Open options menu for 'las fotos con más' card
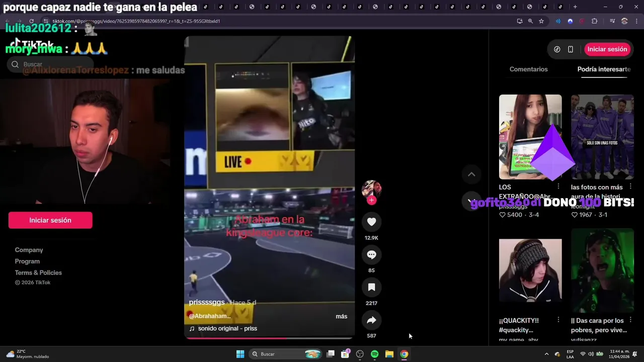Image resolution: width=644 pixels, height=362 pixels. pos(630,187)
